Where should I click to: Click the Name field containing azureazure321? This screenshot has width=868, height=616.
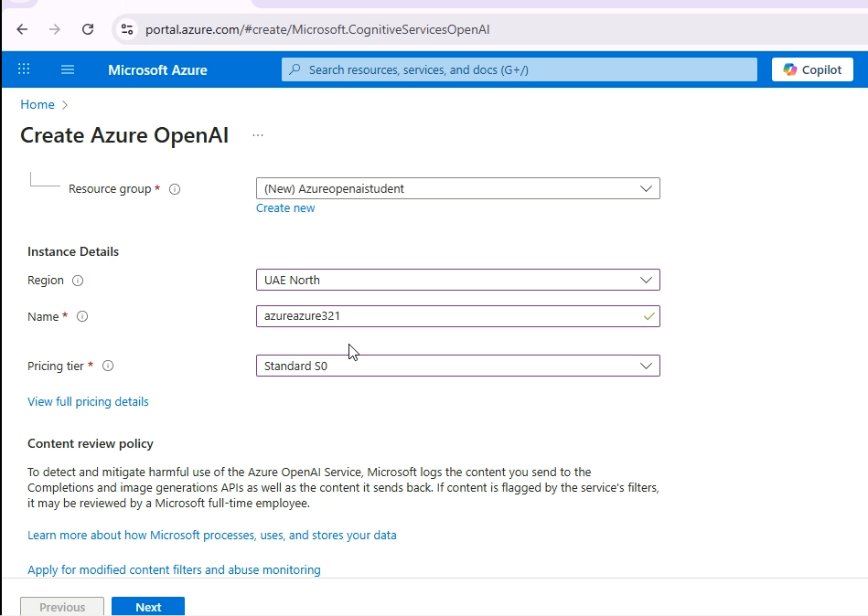pos(448,316)
